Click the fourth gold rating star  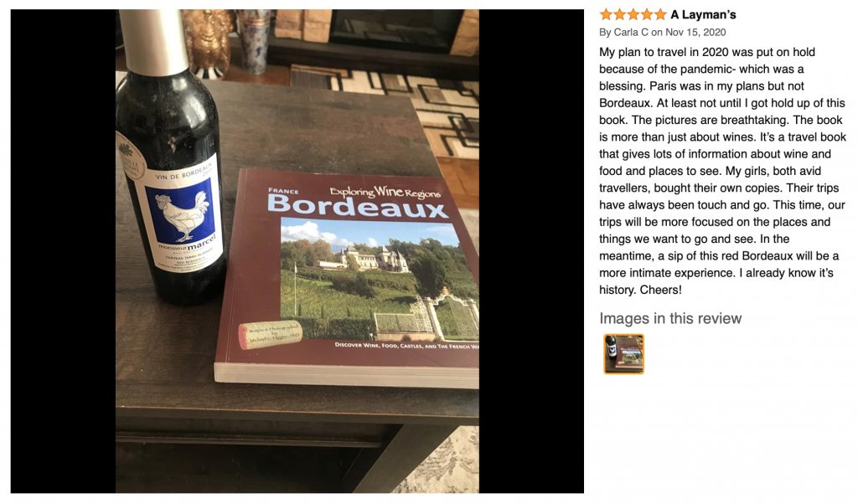pyautogui.click(x=647, y=15)
